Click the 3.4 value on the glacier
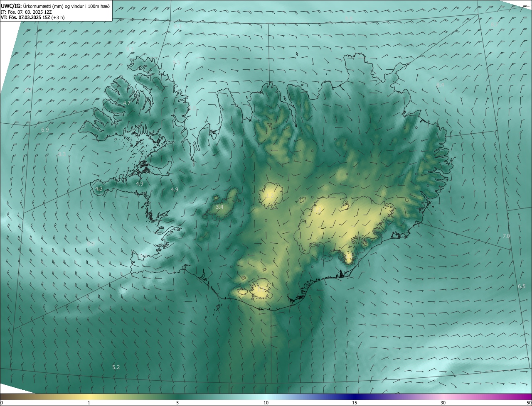Viewport: 532px width, 406px height. click(219, 207)
